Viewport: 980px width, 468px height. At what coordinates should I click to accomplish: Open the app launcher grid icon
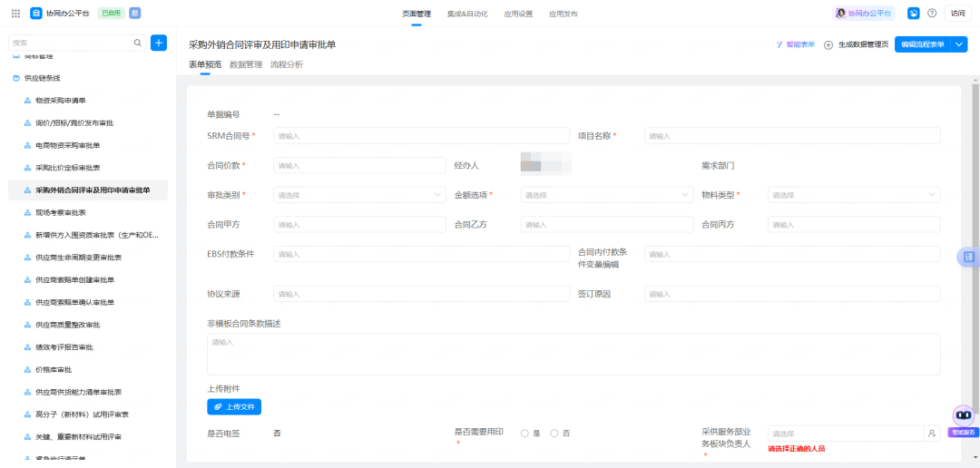[x=15, y=14]
